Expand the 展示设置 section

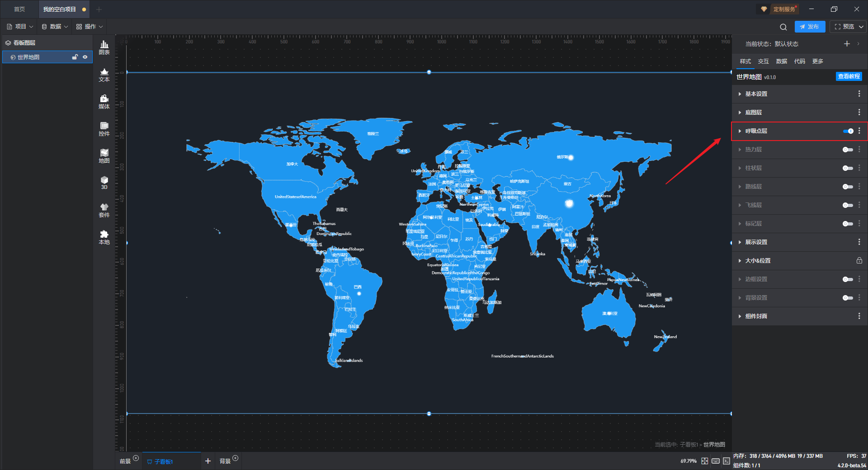click(x=756, y=242)
